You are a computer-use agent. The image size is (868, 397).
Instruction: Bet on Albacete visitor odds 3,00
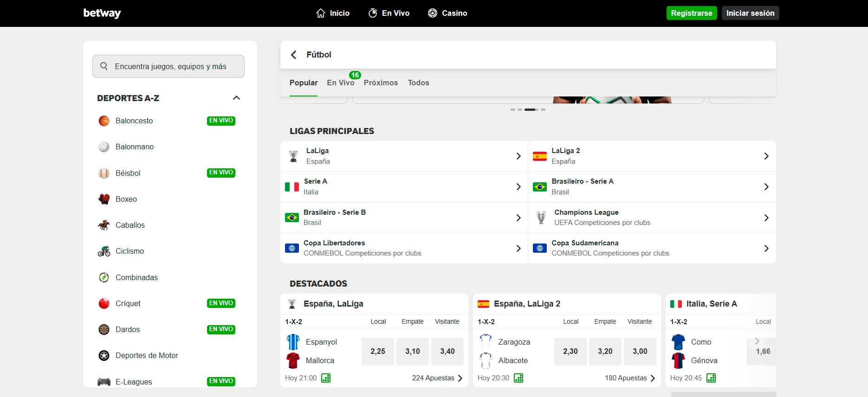point(640,352)
